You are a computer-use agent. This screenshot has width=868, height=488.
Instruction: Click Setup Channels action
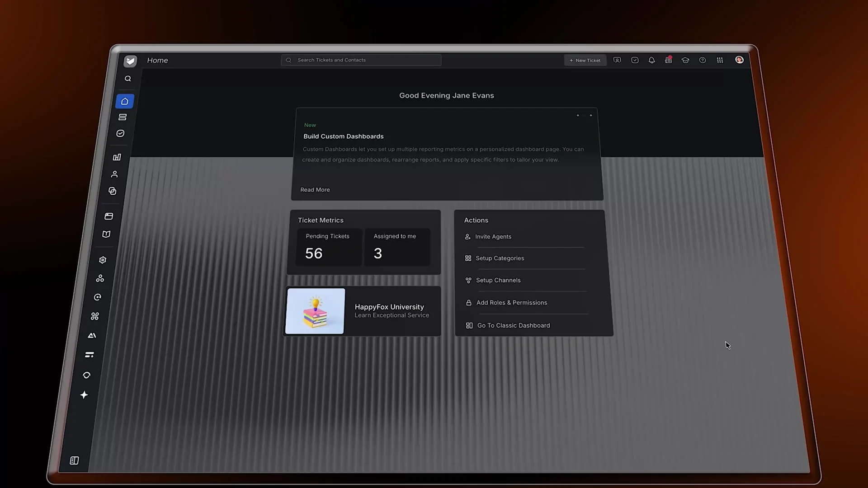[493, 280]
